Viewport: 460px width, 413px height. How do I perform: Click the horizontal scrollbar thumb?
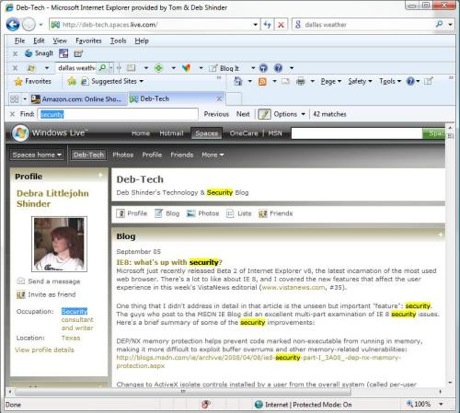(x=183, y=392)
